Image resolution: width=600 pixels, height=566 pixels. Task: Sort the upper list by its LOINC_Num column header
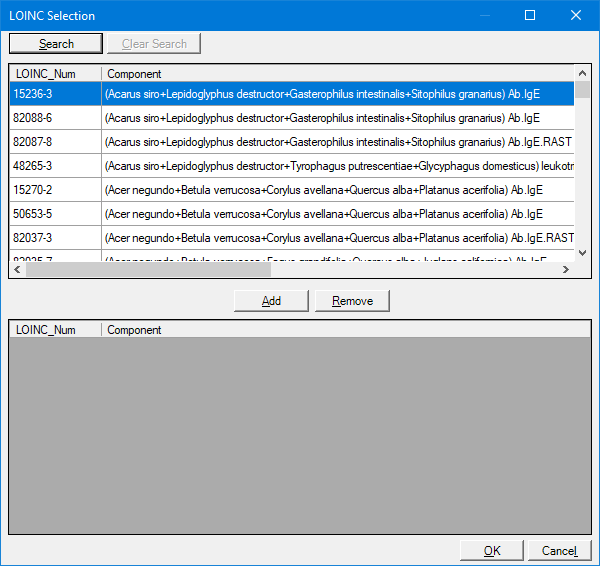coord(55,74)
